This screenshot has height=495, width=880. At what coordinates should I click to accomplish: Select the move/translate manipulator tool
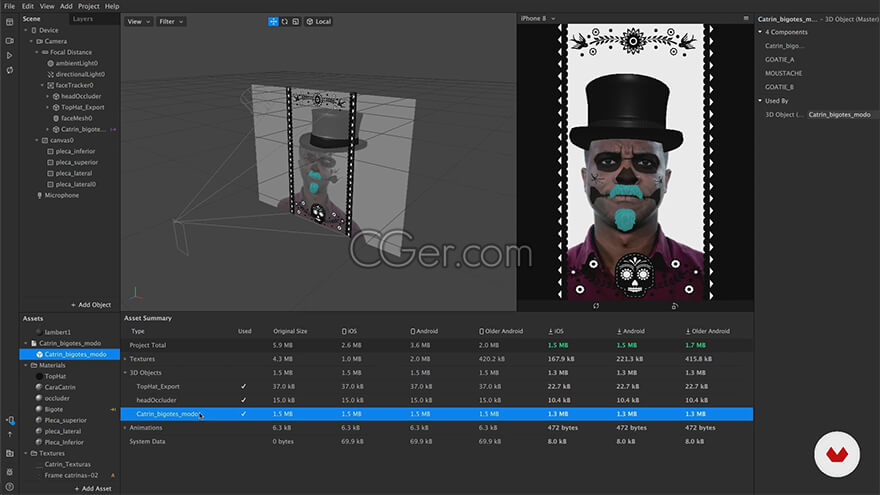[x=273, y=21]
